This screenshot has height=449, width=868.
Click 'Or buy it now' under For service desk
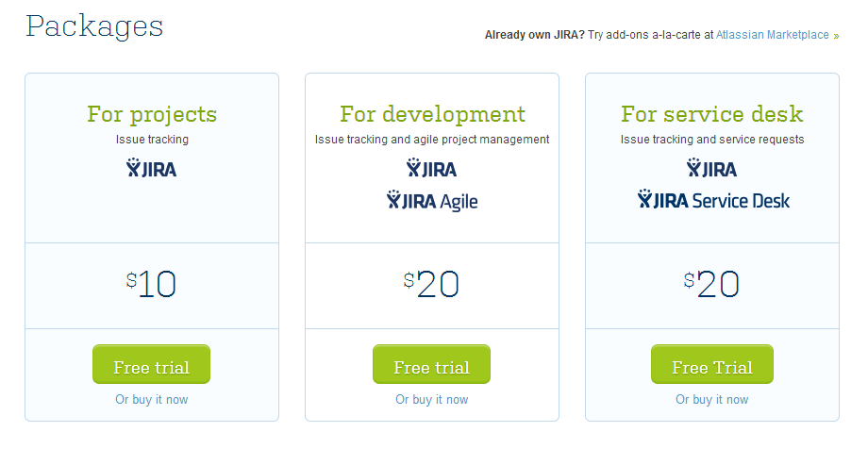712,400
